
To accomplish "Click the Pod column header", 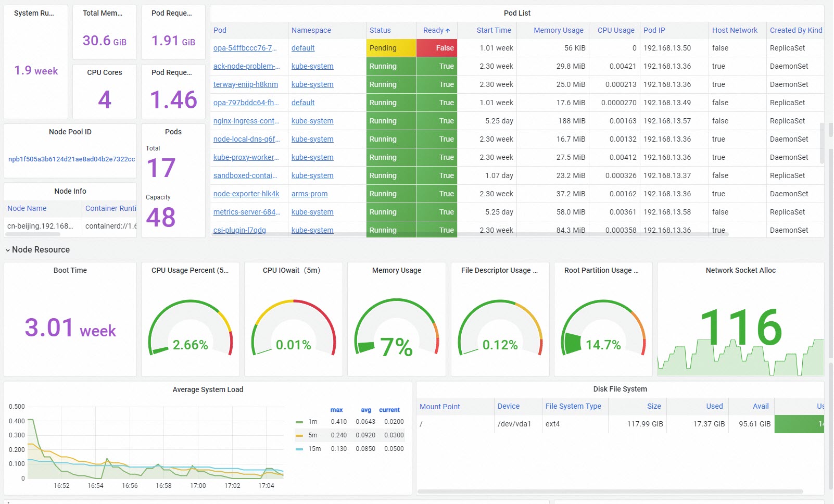I will (x=220, y=30).
